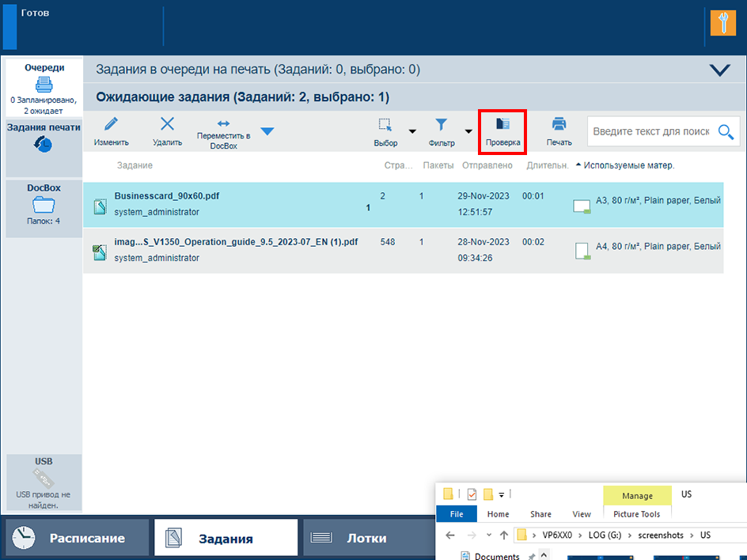Open the DocBox folder panel
Screen dimensions: 747x560
point(44,207)
